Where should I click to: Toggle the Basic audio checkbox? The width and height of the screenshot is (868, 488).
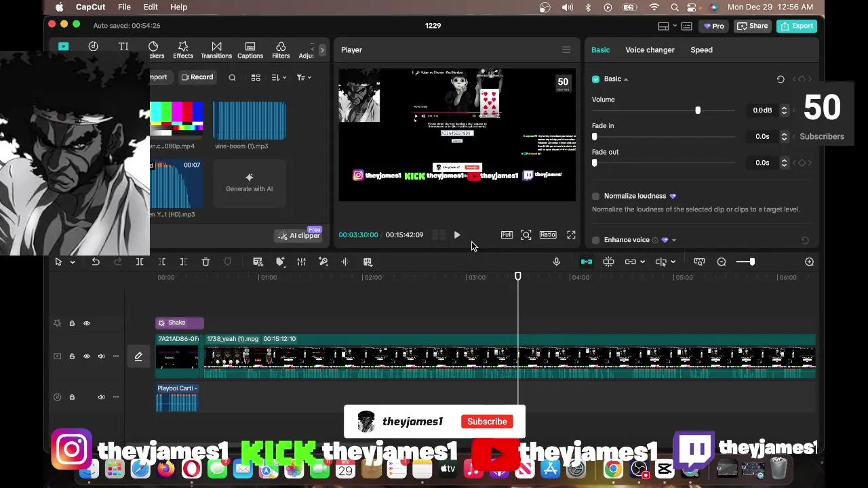coord(596,79)
